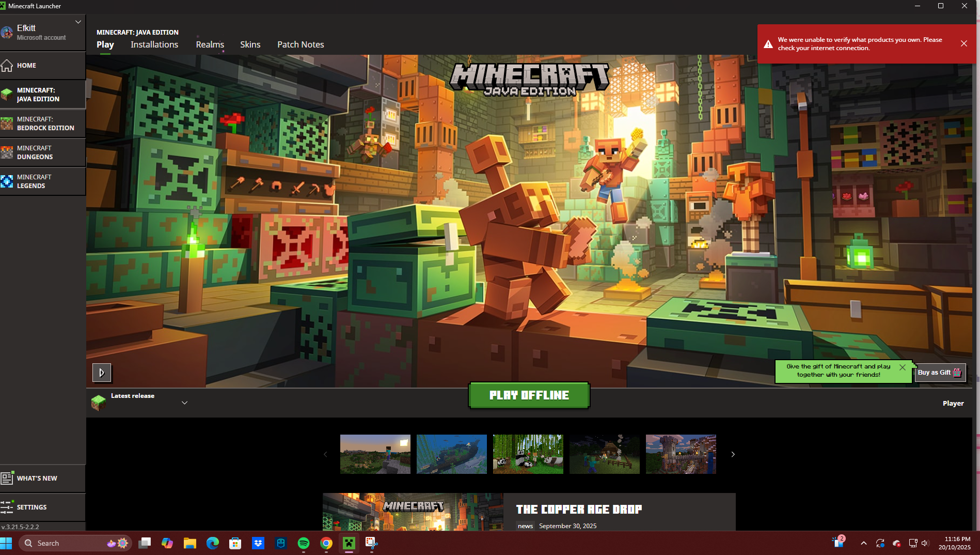The height and width of the screenshot is (555, 980).
Task: Launch Google Chrome from the taskbar
Action: coord(326,543)
